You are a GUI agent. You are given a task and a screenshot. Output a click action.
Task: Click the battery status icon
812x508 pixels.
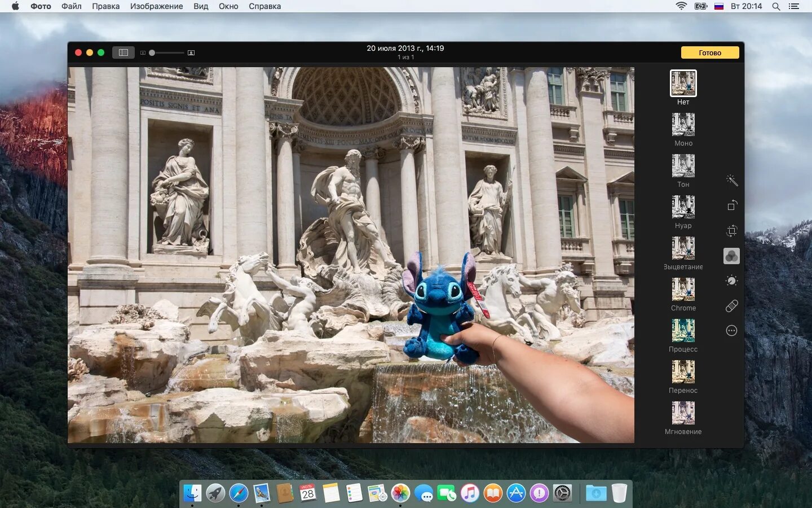(x=701, y=6)
